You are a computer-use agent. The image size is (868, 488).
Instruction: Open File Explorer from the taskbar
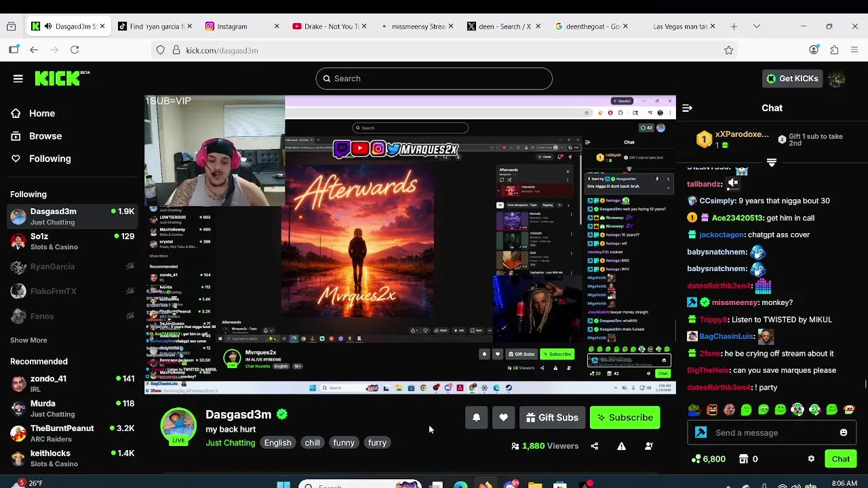pyautogui.click(x=535, y=484)
